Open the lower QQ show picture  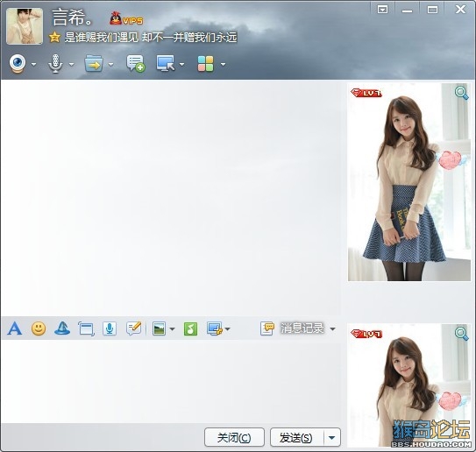coord(409,385)
